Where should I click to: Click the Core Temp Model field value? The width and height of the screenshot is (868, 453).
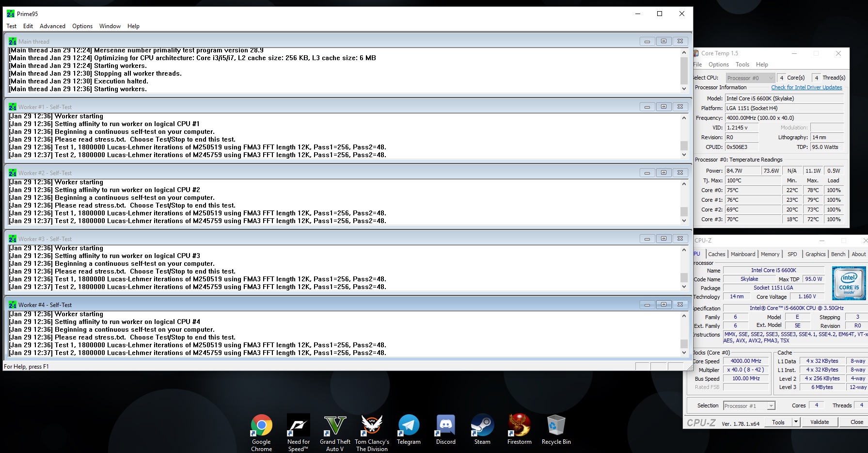784,98
